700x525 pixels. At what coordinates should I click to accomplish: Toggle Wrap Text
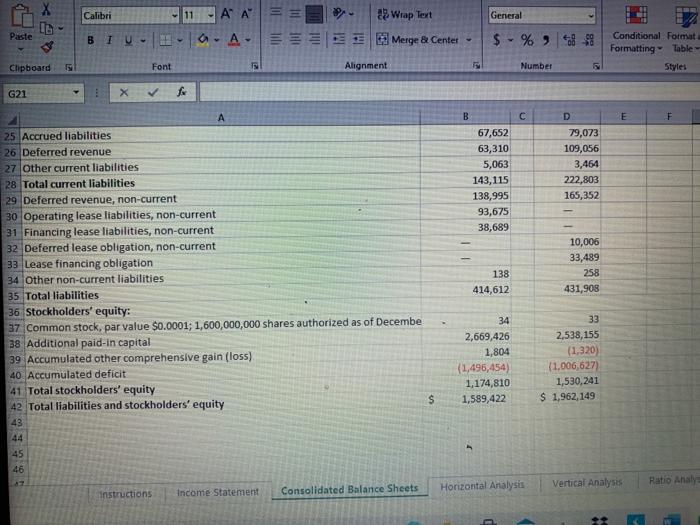tap(405, 15)
